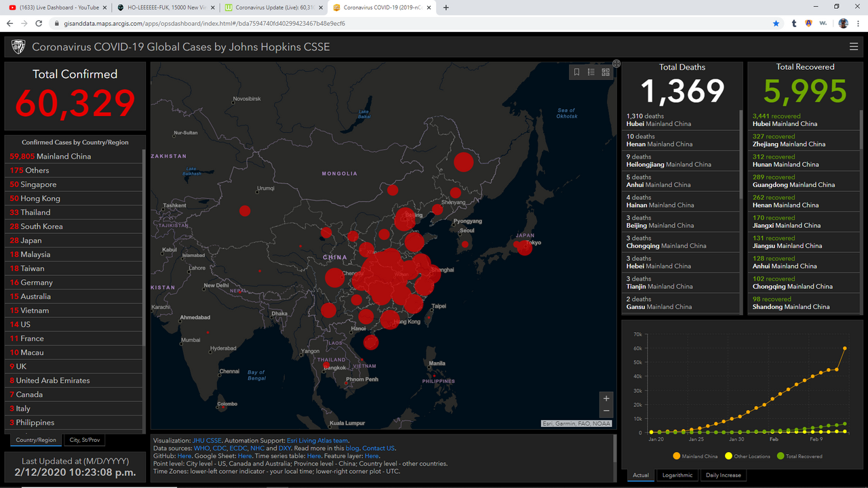Click the Total Recovered list scrollbar
This screenshot has width=868, height=488.
coord(861,129)
